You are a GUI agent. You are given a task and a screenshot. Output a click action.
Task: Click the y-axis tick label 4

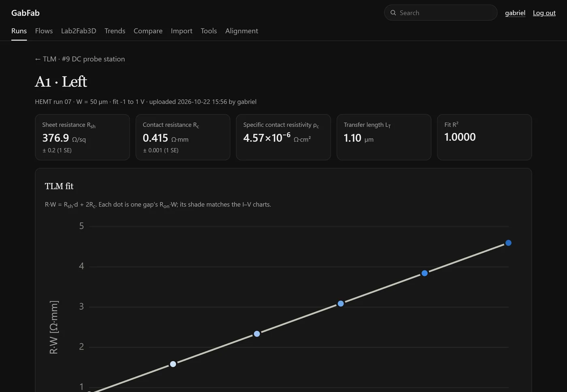[x=81, y=266]
